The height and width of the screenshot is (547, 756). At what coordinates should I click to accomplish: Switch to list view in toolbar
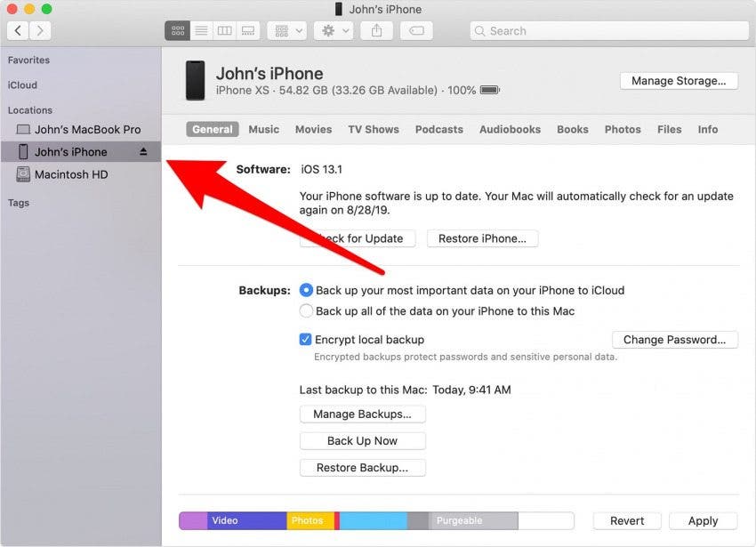pyautogui.click(x=201, y=31)
